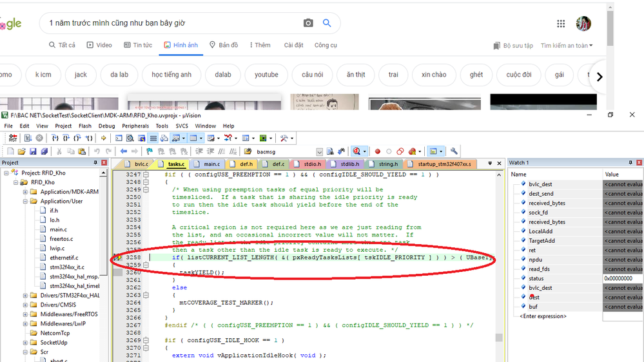Collapse code fold box at line 3247

point(146,175)
